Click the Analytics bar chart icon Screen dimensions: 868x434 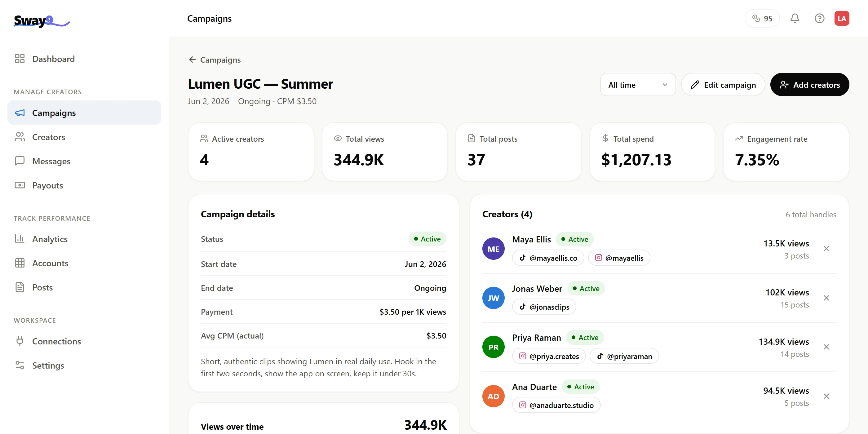(x=20, y=239)
